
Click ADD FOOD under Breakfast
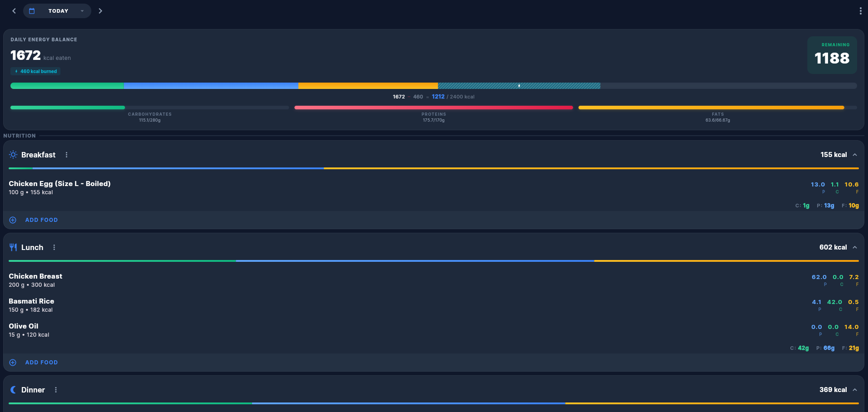click(41, 220)
